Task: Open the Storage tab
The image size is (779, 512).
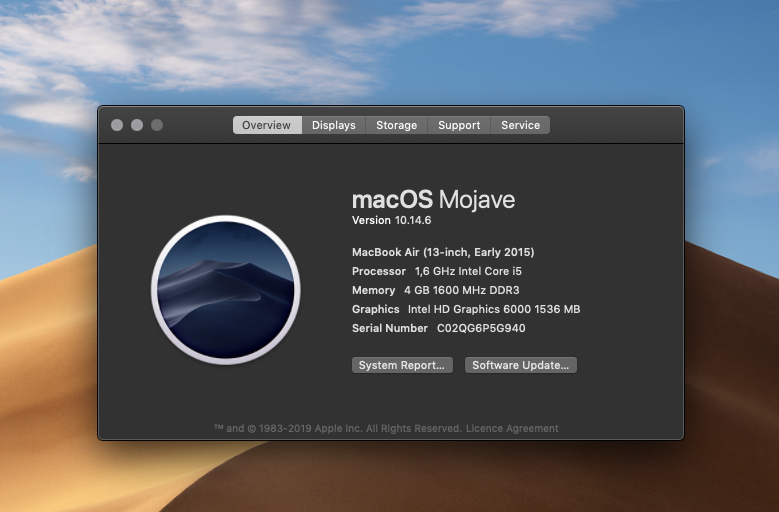Action: [x=396, y=125]
